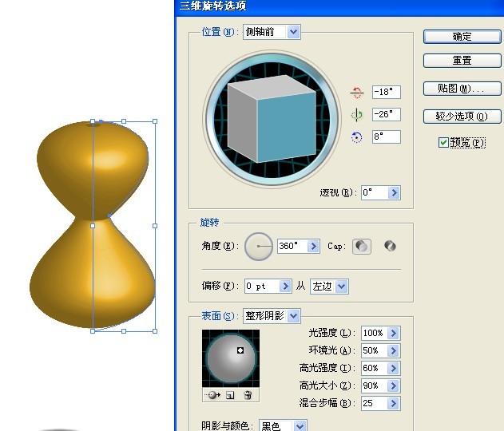Screen dimensions: 504x431
Task: Turn cap on for solid appearance
Action: click(x=362, y=247)
